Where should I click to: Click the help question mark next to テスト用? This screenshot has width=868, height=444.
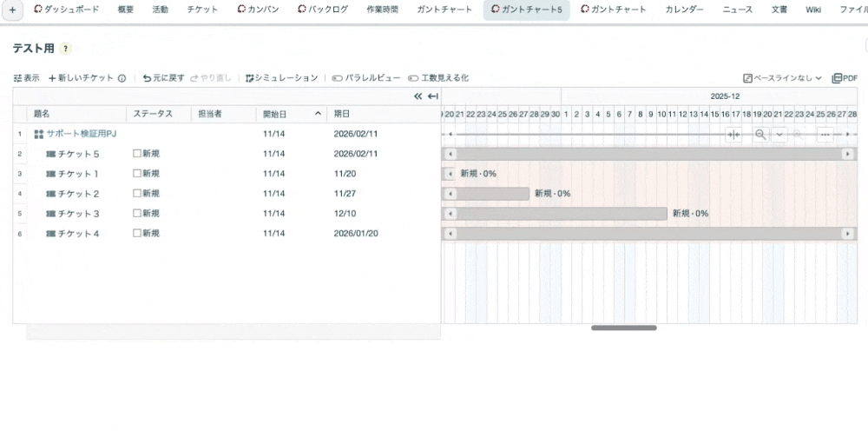click(66, 49)
